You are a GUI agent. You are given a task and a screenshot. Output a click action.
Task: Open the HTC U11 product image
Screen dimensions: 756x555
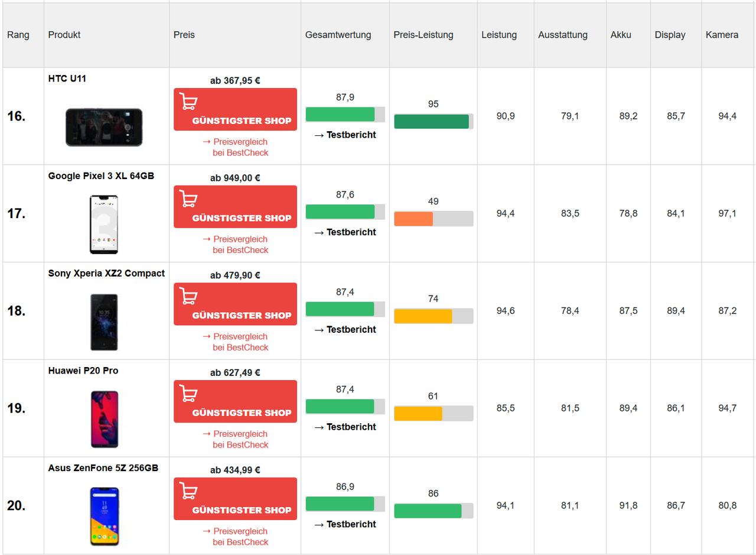104,127
